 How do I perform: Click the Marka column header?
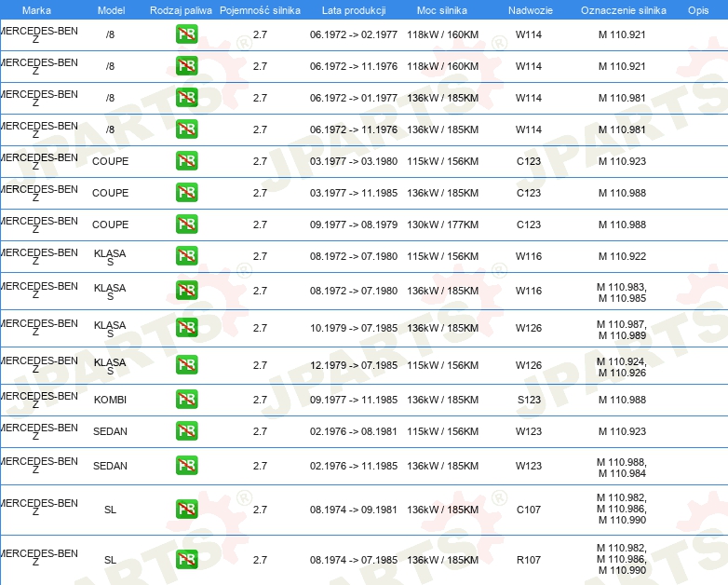click(x=36, y=10)
